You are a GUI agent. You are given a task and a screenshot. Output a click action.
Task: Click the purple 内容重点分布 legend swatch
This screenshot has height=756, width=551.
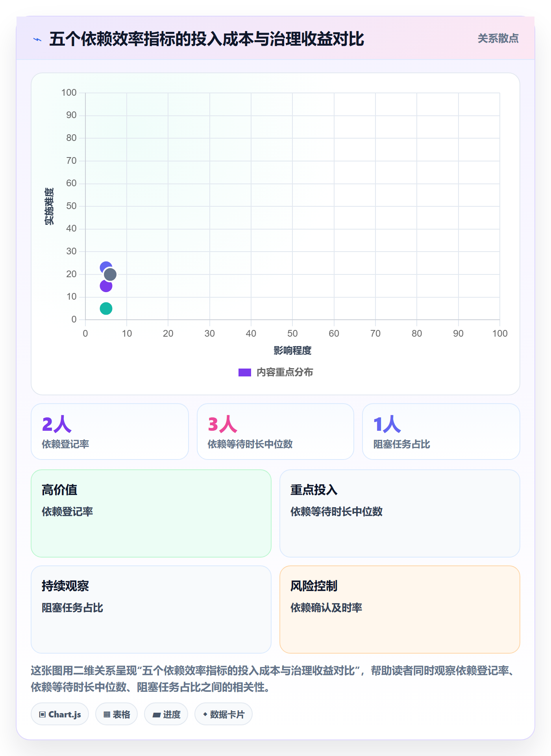pyautogui.click(x=245, y=372)
